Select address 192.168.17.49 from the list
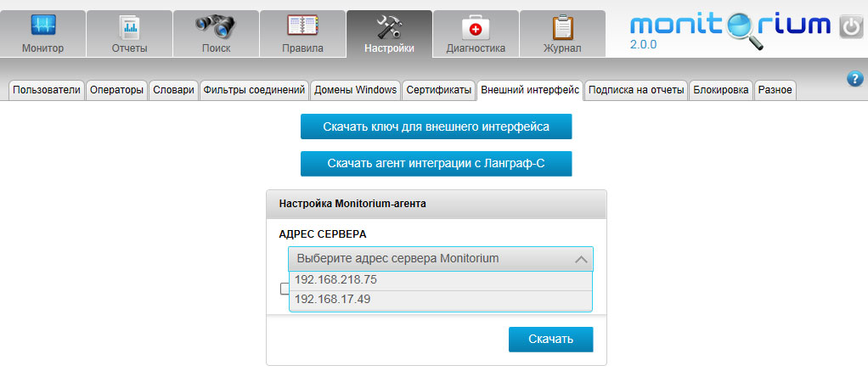Viewport: 868px width, 371px height. (x=441, y=301)
